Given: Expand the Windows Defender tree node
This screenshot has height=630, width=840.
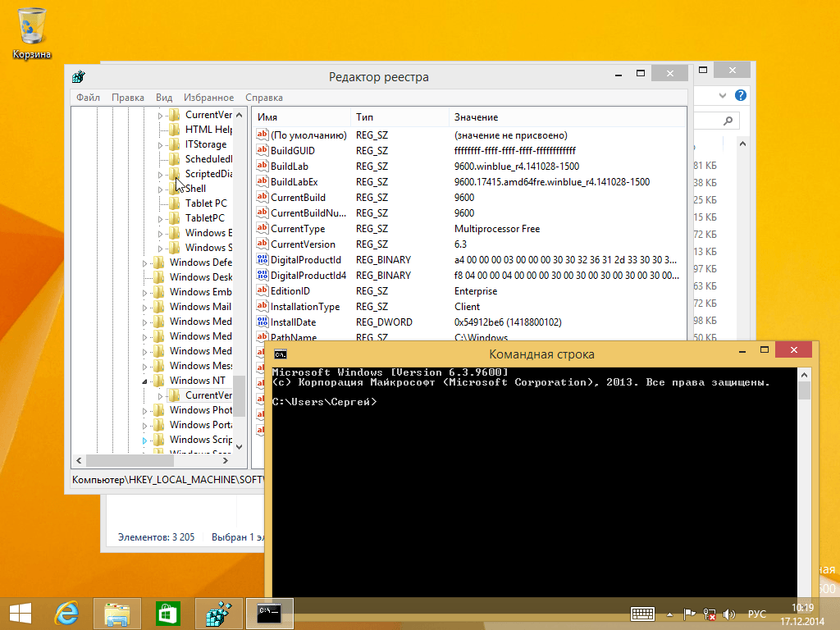Looking at the screenshot, I should pos(144,263).
